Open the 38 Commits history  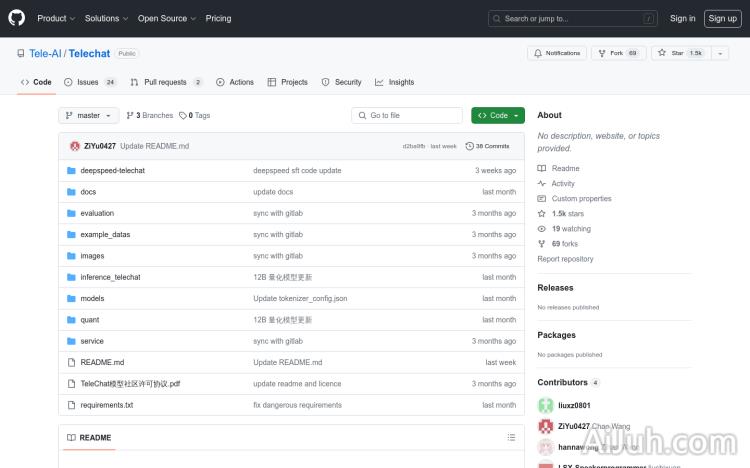point(493,146)
